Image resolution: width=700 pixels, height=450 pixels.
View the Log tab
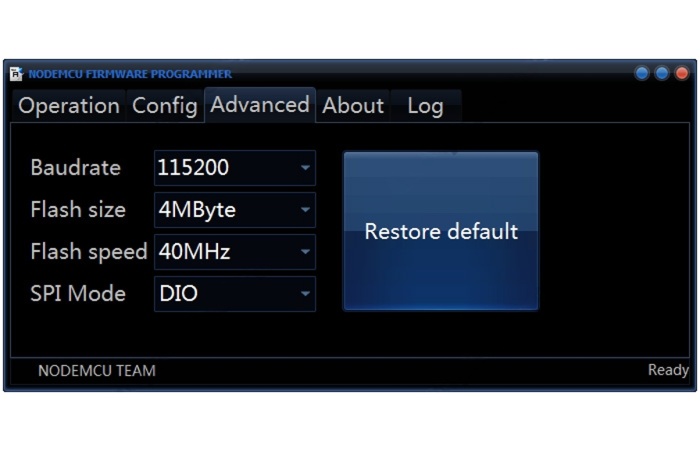[x=425, y=106]
